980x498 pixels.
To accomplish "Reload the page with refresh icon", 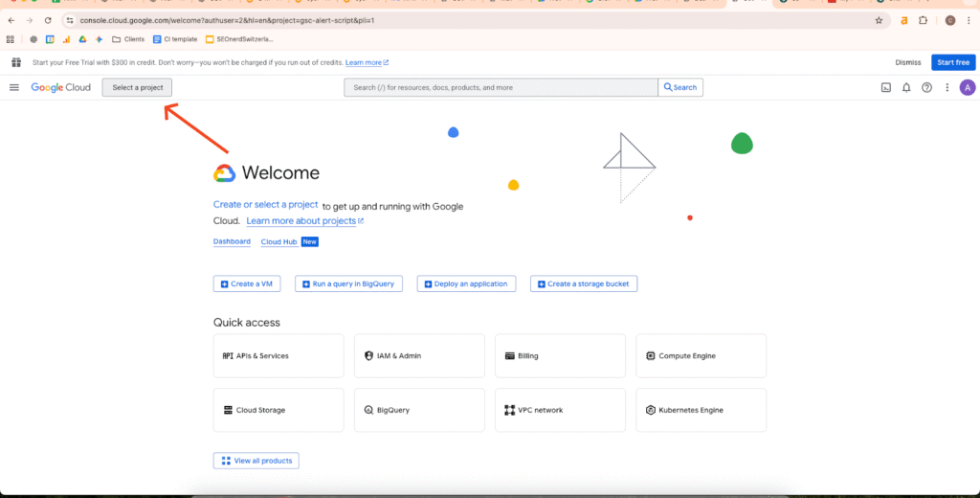I will (48, 21).
